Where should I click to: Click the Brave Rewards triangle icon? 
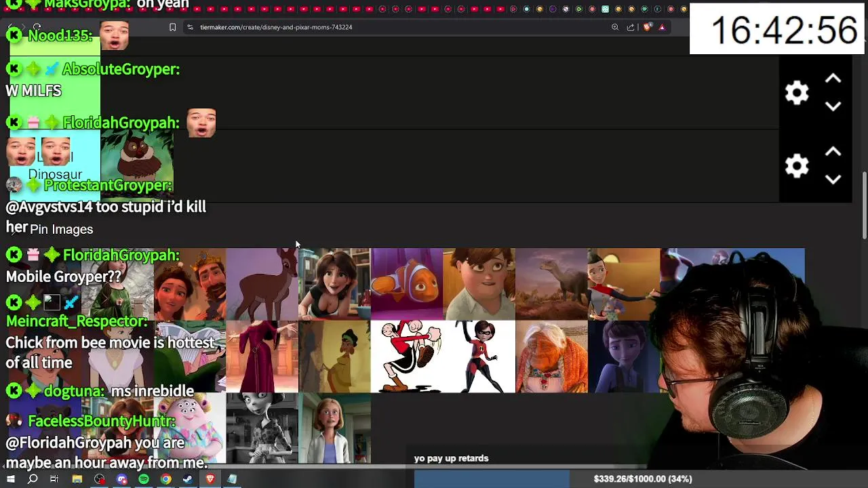(x=662, y=27)
